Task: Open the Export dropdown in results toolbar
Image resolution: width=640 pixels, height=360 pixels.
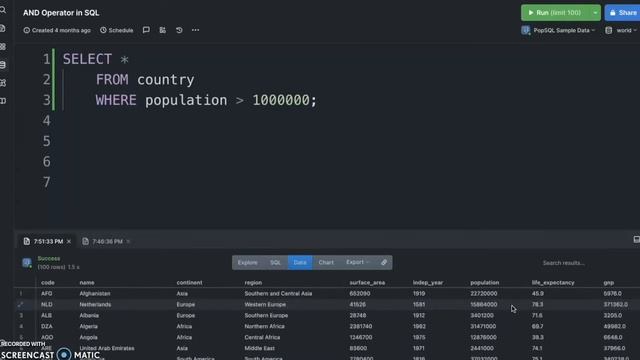Action: pyautogui.click(x=357, y=262)
